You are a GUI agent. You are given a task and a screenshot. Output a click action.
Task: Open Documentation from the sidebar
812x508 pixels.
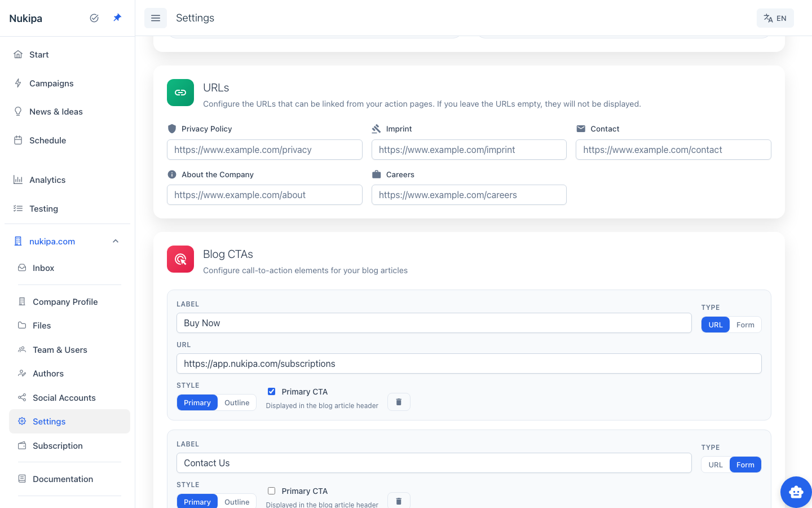tap(62, 479)
